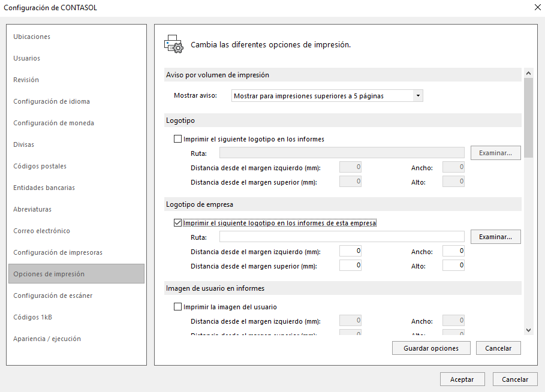545x392 pixels.
Task: Close the Configuración de CONTASOL window
Action: [x=537, y=7]
